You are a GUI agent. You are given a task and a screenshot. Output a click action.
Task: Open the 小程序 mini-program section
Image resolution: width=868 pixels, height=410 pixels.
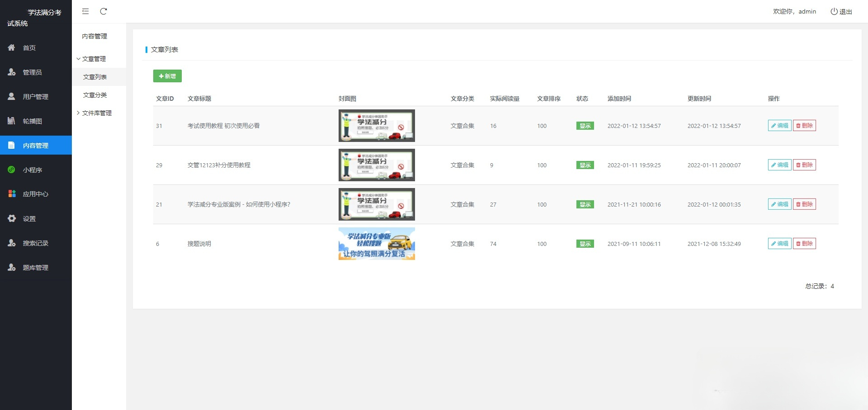point(12,170)
